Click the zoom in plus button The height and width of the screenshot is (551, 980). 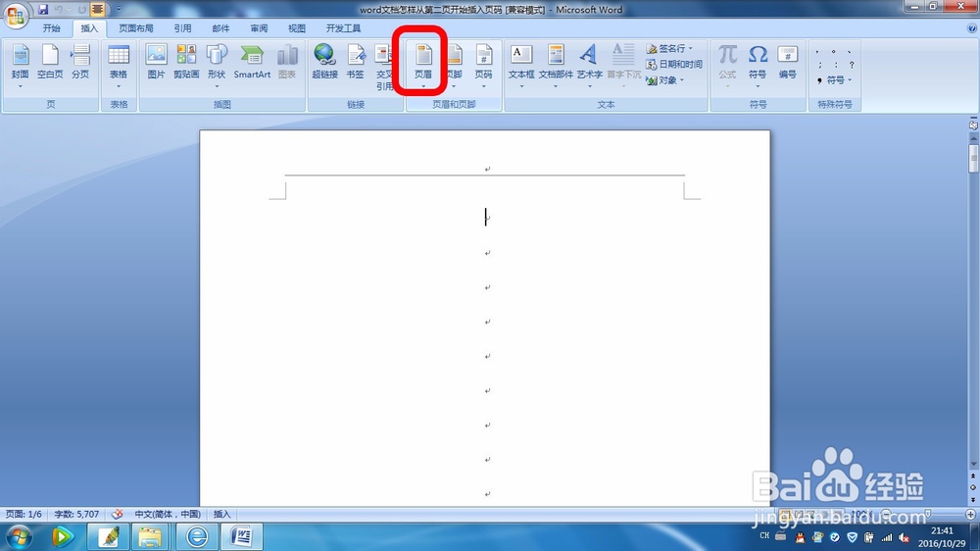pyautogui.click(x=970, y=514)
